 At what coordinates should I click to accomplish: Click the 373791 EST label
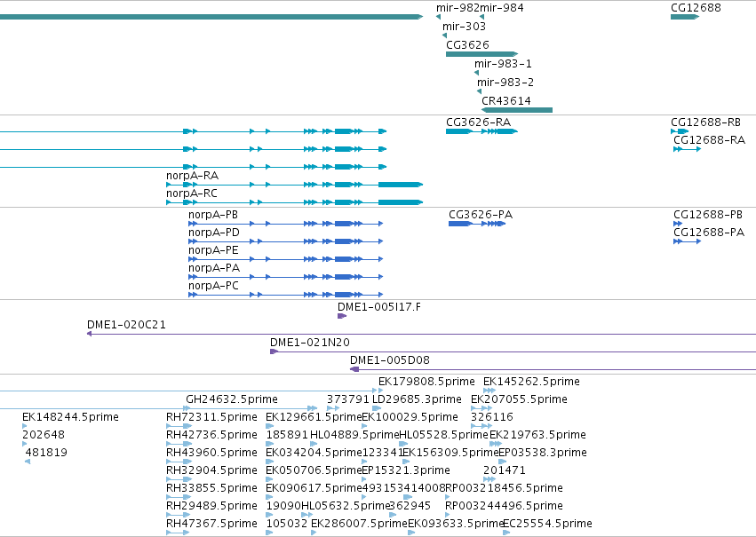(x=348, y=399)
